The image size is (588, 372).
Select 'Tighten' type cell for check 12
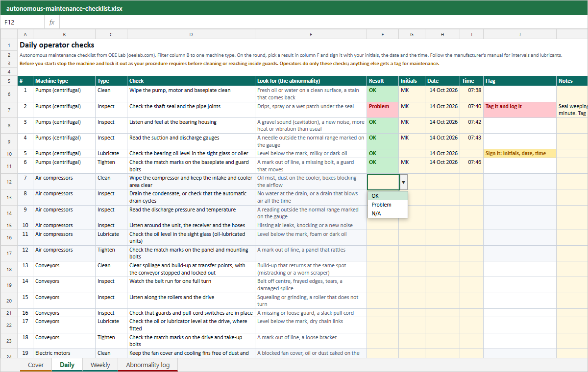click(x=111, y=253)
